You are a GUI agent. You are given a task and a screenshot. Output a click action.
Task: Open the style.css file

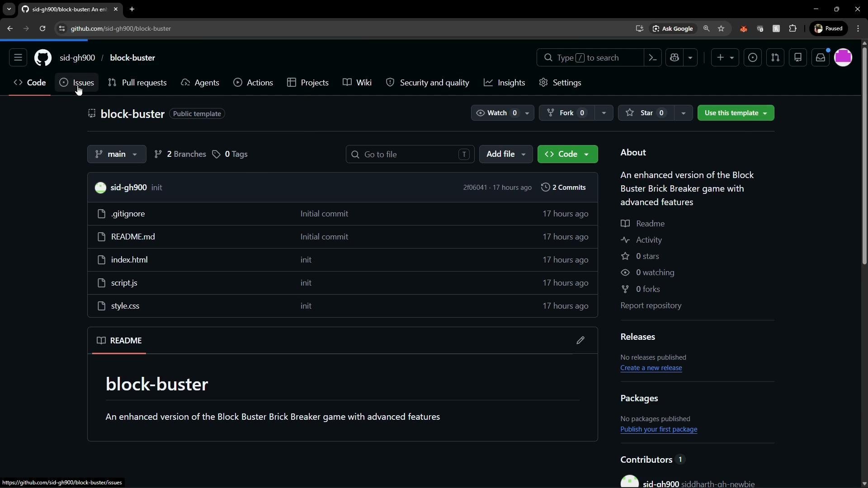click(x=125, y=306)
